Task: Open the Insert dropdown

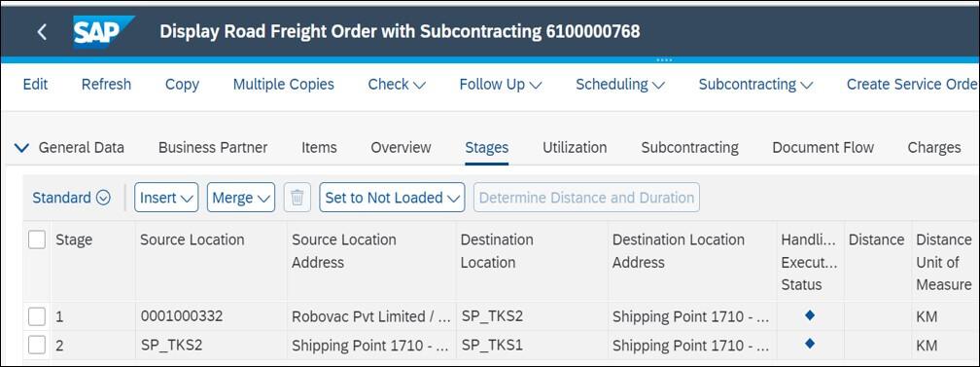Action: pyautogui.click(x=166, y=198)
